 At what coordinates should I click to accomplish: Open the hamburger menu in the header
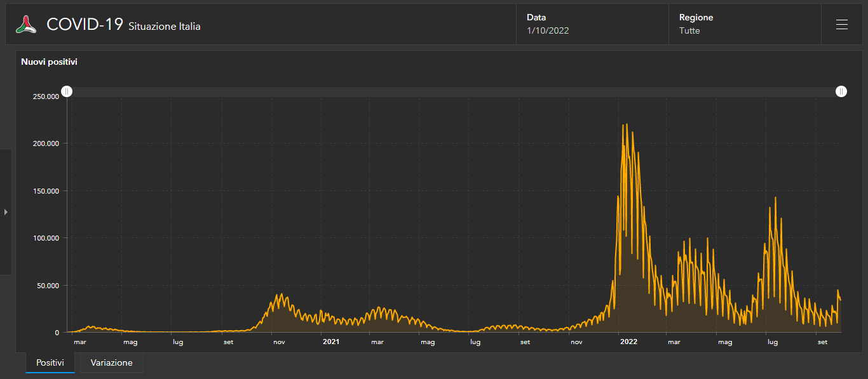[842, 24]
